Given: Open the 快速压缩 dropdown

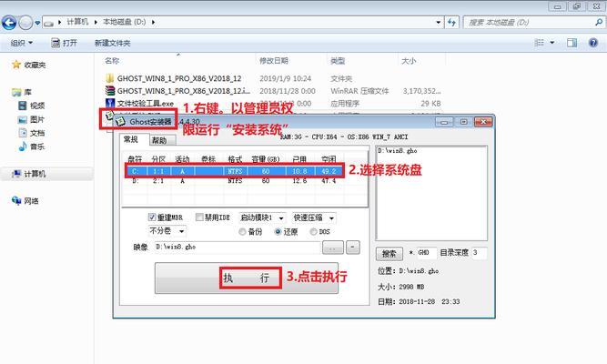Looking at the screenshot, I should [x=314, y=218].
